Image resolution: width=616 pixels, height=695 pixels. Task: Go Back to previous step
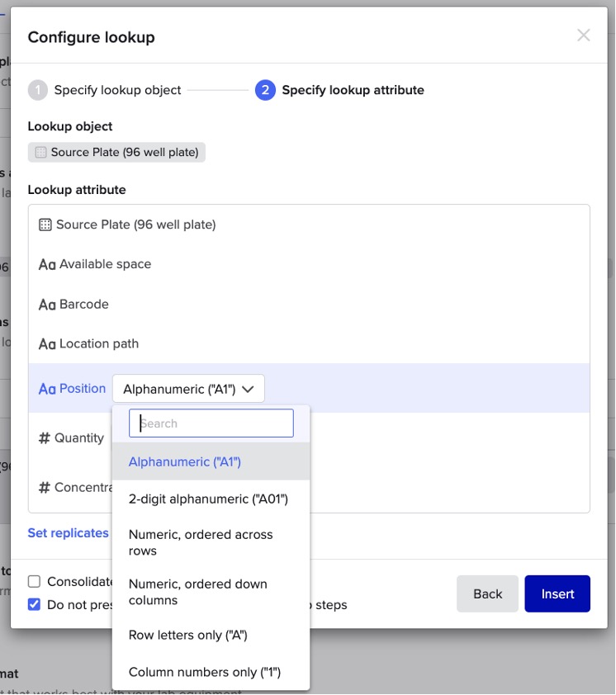(487, 593)
